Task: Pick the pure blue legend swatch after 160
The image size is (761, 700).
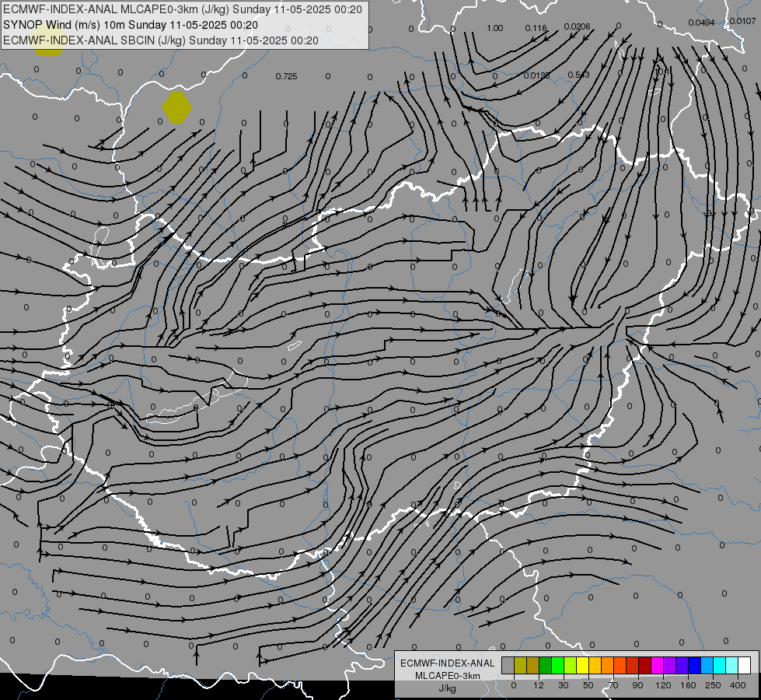Action: coord(695,665)
